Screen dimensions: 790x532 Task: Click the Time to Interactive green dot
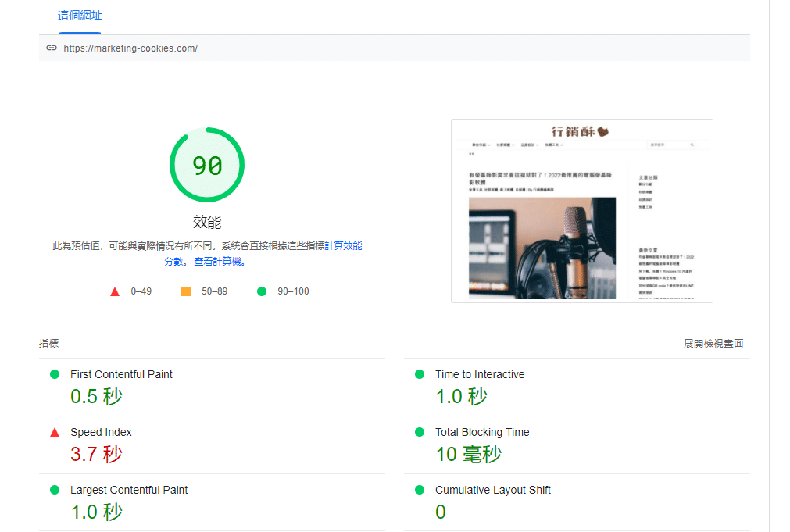pos(420,374)
